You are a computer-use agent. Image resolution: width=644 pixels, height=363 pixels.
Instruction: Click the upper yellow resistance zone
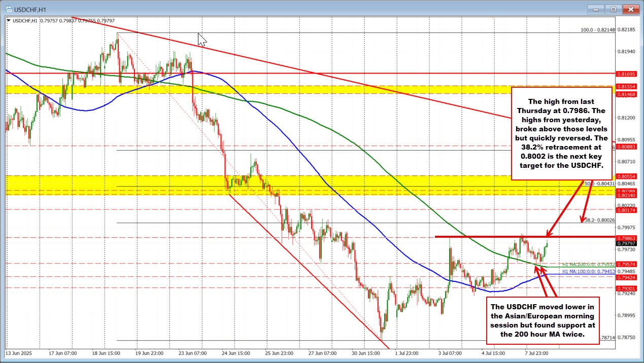coord(304,90)
